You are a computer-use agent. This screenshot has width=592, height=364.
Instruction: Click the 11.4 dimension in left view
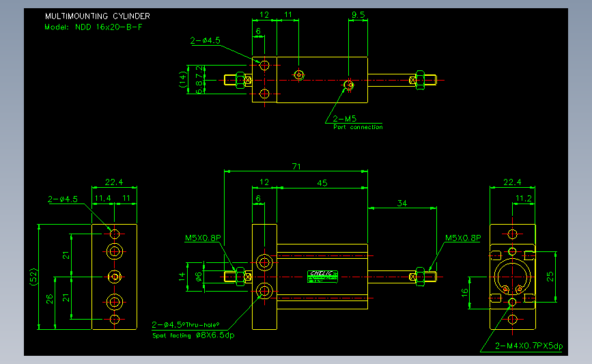coord(102,198)
